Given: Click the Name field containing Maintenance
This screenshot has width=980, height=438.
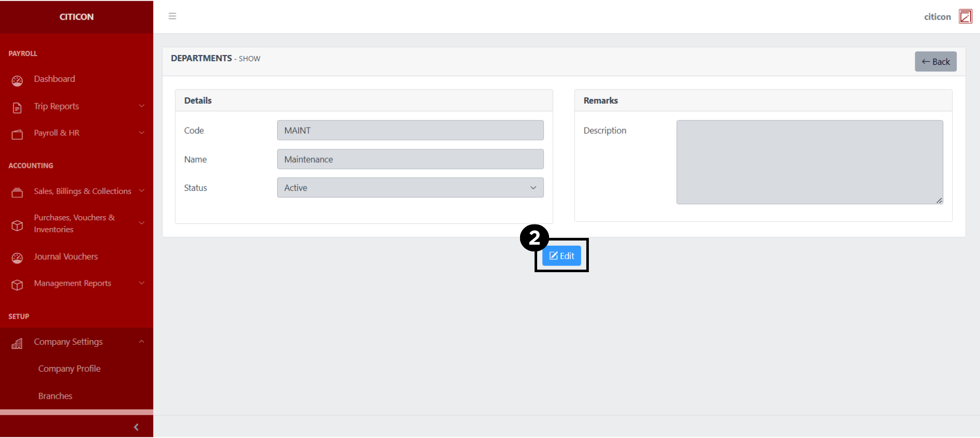Looking at the screenshot, I should (410, 159).
